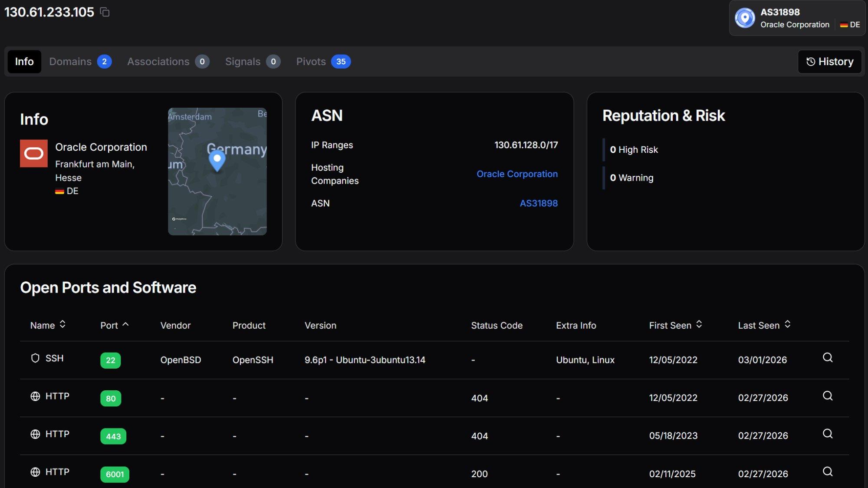868x488 pixels.
Task: Click the map location marker over Germany
Action: tap(217, 160)
